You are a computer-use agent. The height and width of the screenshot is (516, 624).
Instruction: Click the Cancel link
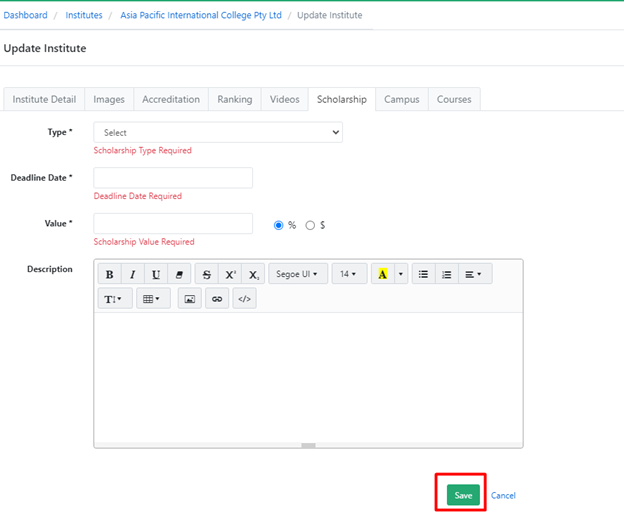(503, 495)
